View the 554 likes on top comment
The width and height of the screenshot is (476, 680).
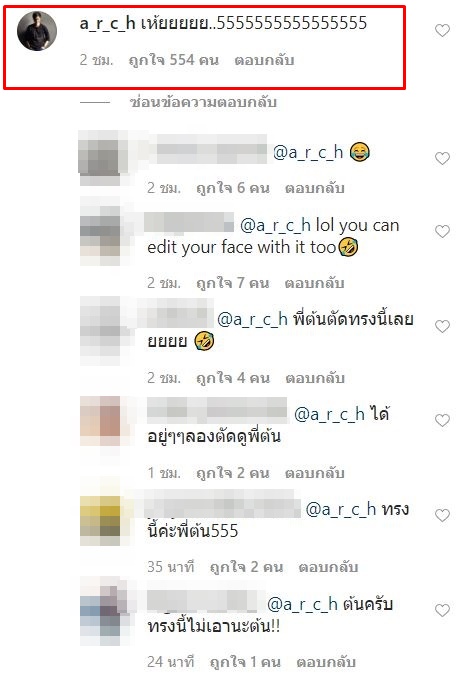(x=173, y=60)
